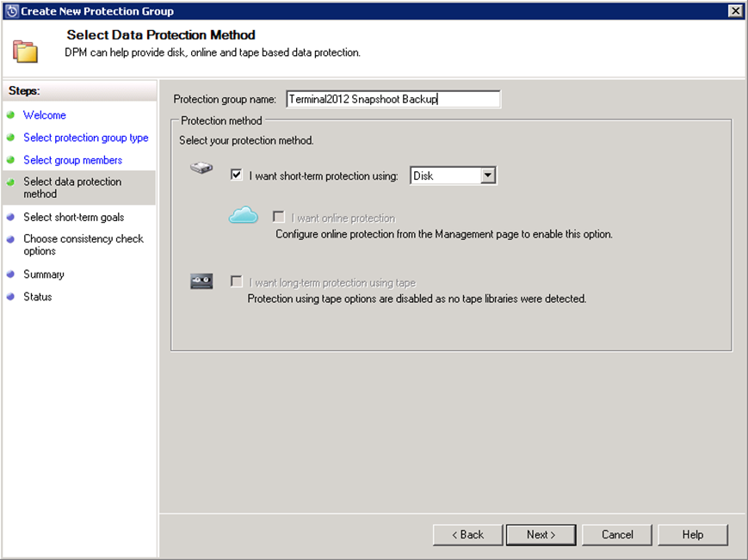
Task: Click the 'I want online protection' label
Action: point(343,218)
